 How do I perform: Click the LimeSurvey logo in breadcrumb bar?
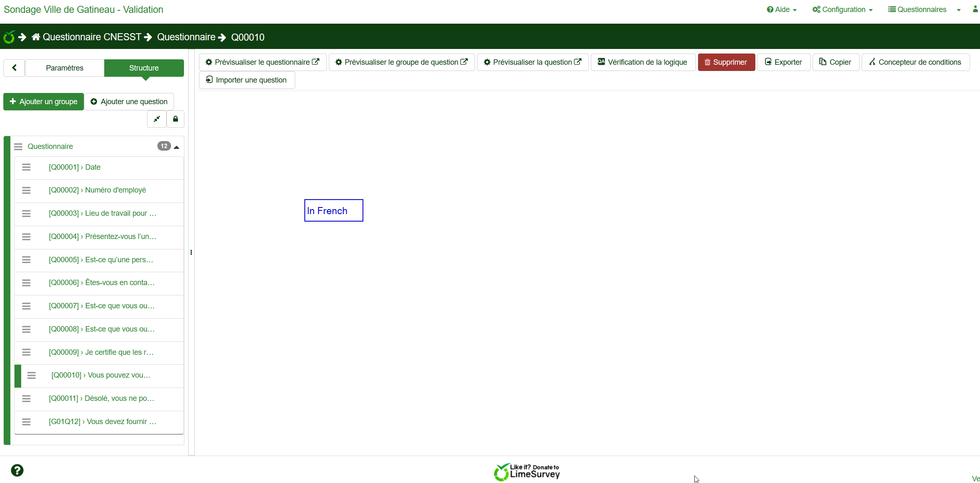click(x=9, y=37)
